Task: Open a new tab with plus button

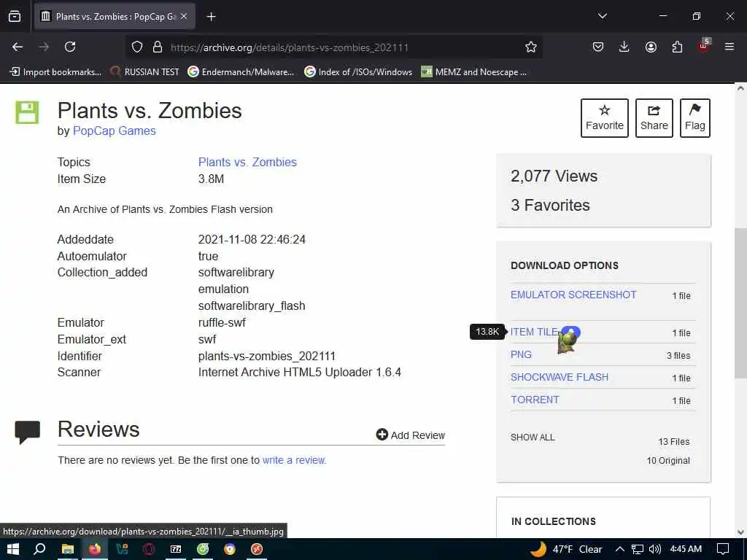Action: tap(211, 17)
